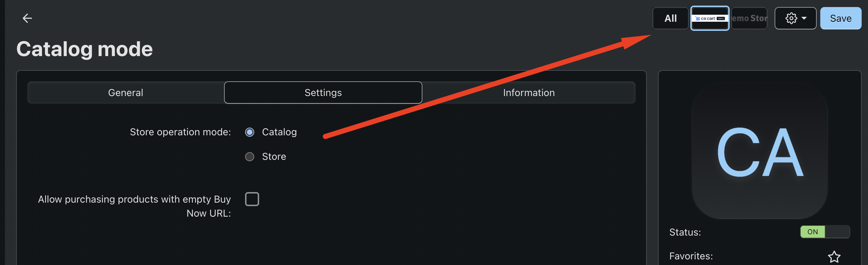The width and height of the screenshot is (868, 265).
Task: Select the Store operation mode radio
Action: point(250,157)
